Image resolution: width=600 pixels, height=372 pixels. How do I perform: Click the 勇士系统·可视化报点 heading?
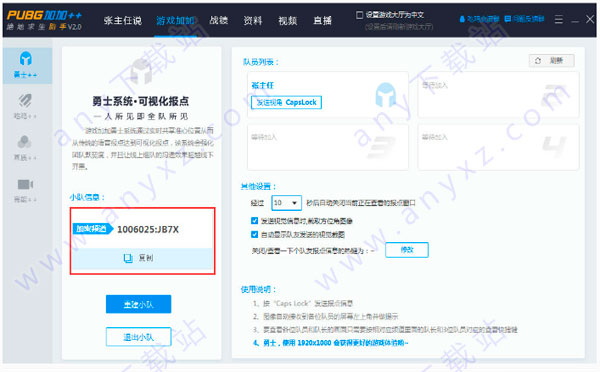(x=141, y=101)
